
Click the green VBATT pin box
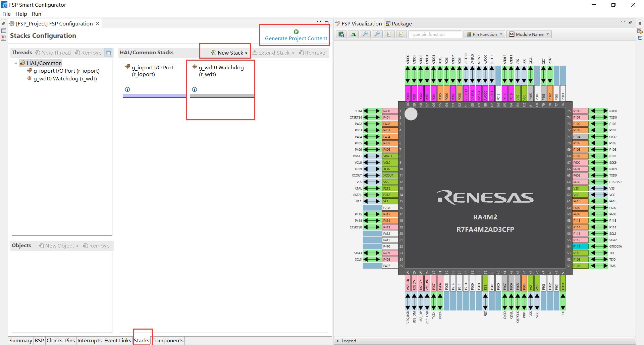tap(390, 156)
